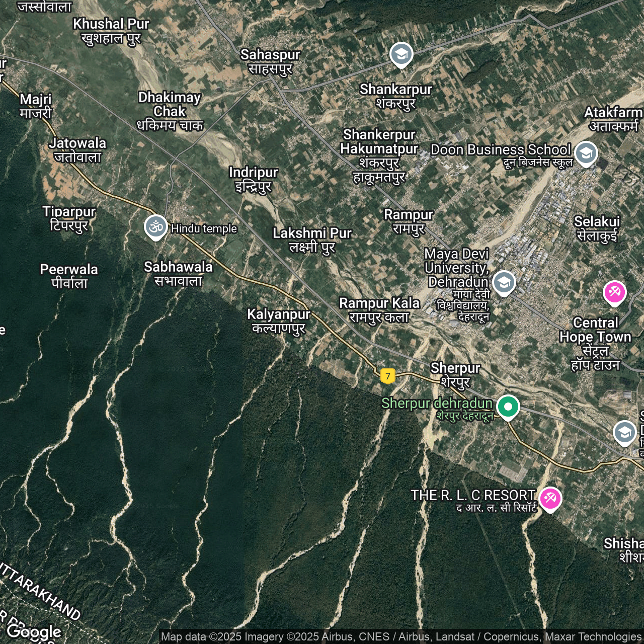Image resolution: width=644 pixels, height=644 pixels.
Task: Select the school icon at the right edge
Action: (x=624, y=432)
